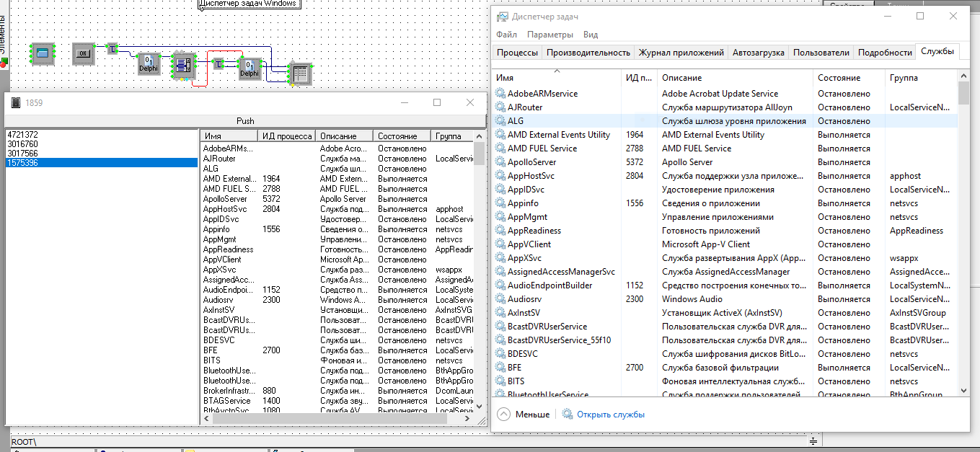
Task: Select the AxInstSV service name in Task Manager
Action: point(524,313)
